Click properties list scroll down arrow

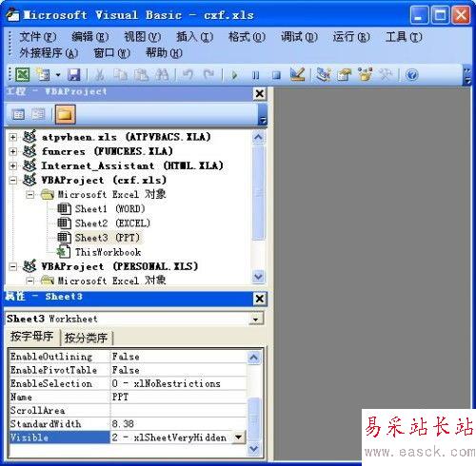tap(253, 449)
